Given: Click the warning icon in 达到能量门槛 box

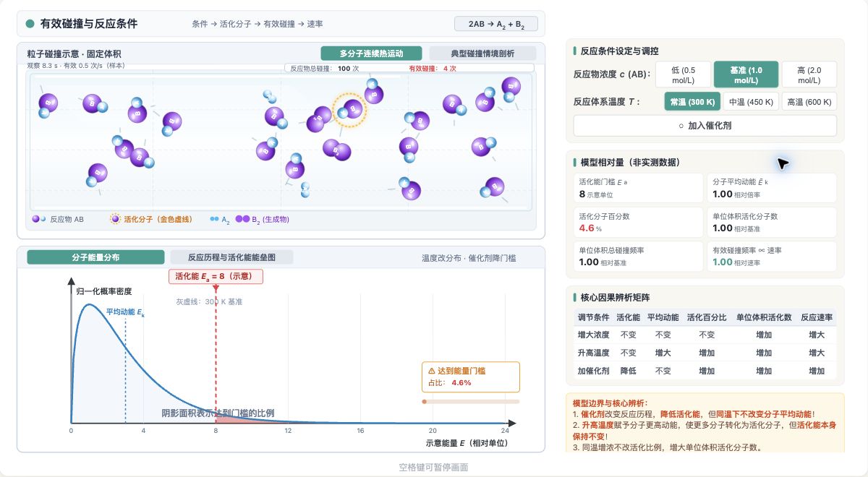Looking at the screenshot, I should (432, 371).
